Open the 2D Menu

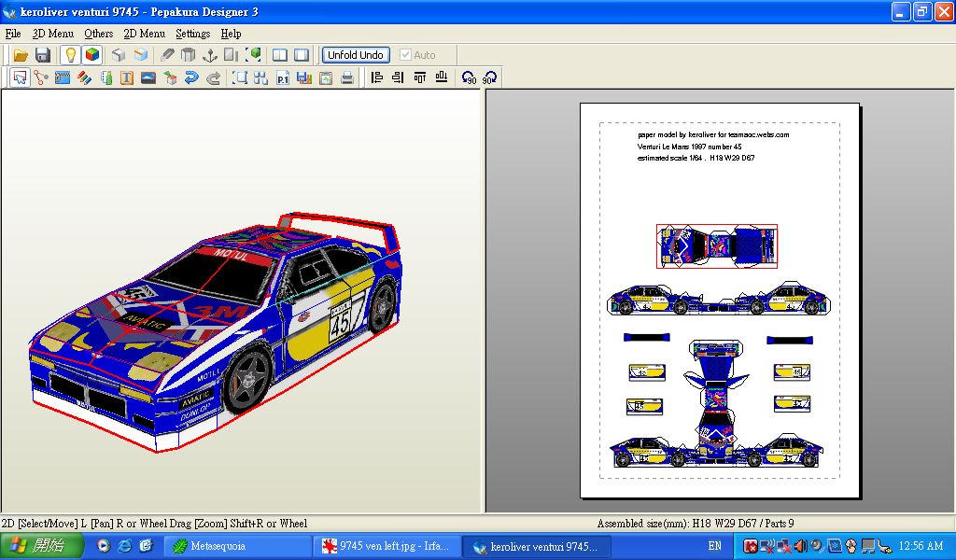coord(145,34)
